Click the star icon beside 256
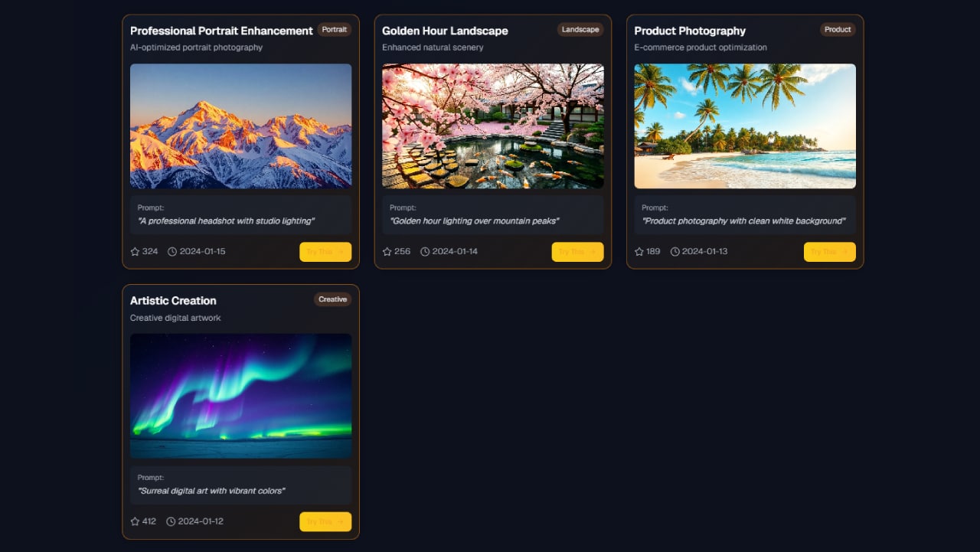This screenshot has width=980, height=552. click(387, 251)
